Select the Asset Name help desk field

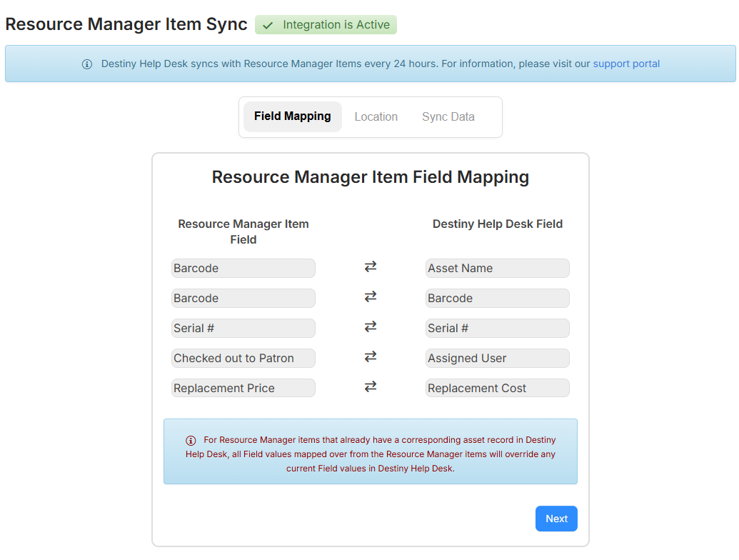point(497,269)
